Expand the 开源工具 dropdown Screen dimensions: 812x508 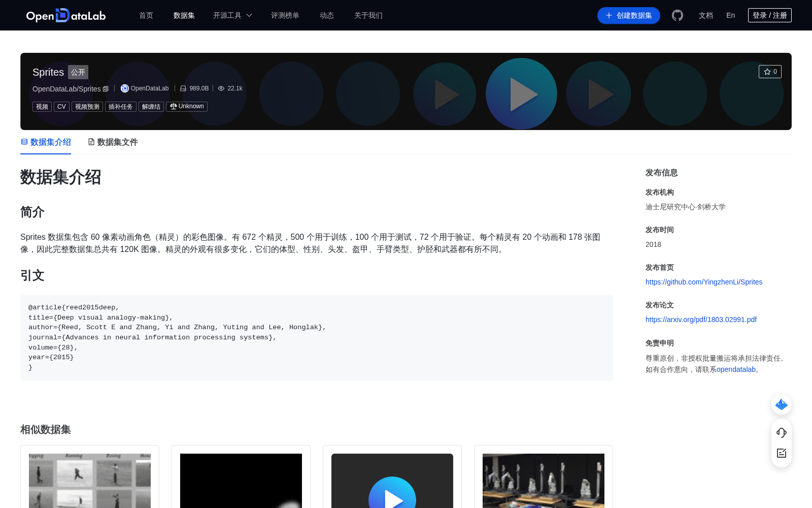pos(232,16)
